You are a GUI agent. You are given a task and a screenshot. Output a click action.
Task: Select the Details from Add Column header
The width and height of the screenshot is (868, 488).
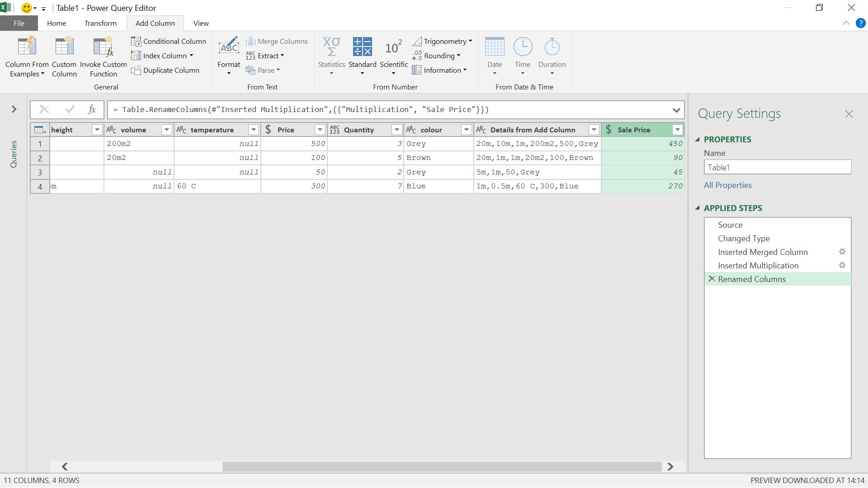[x=538, y=130]
